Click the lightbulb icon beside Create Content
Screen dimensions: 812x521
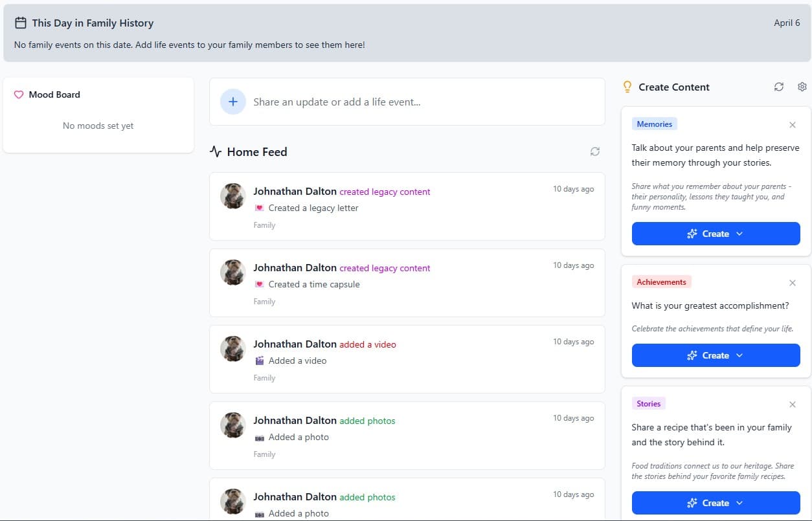tap(627, 87)
